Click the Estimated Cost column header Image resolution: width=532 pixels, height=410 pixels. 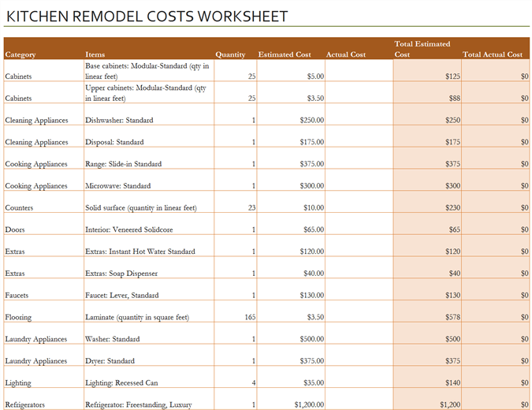[285, 54]
